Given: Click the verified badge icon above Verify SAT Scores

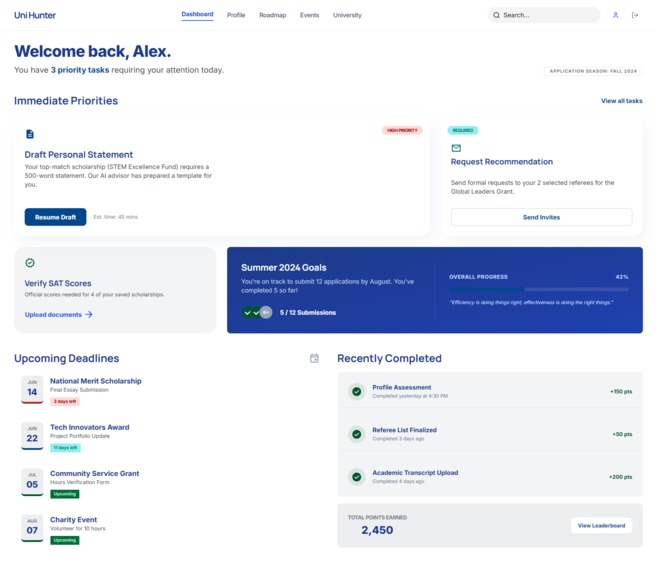Looking at the screenshot, I should [x=30, y=263].
